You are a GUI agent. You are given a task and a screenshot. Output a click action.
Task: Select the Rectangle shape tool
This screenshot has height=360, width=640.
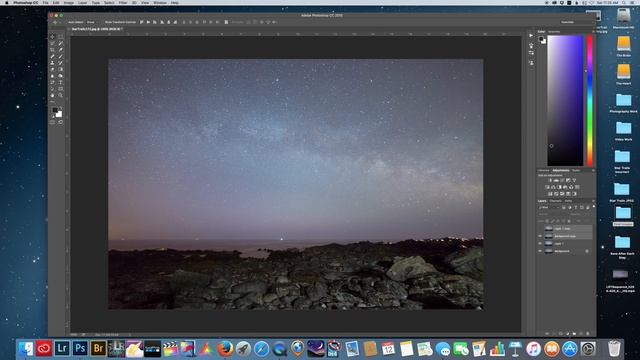[61, 89]
